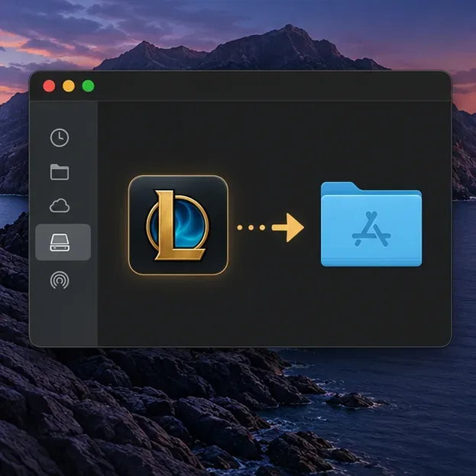Open the AirDrop icon in sidebar
476x476 pixels.
pos(60,280)
